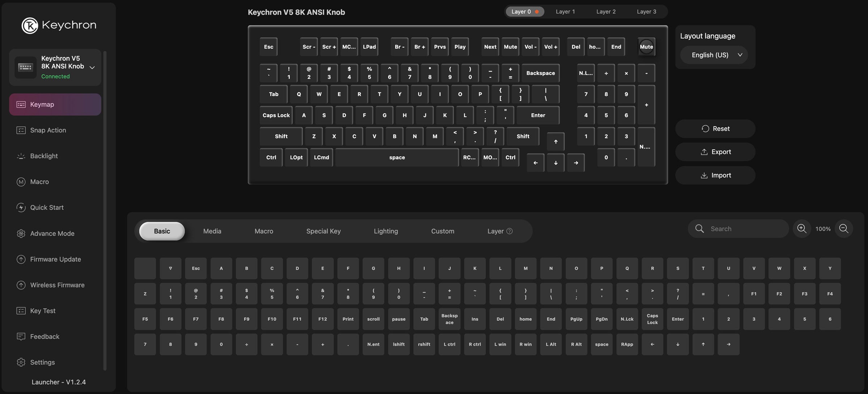Open Wireless Firmware in sidebar
This screenshot has width=868, height=394.
pos(58,285)
